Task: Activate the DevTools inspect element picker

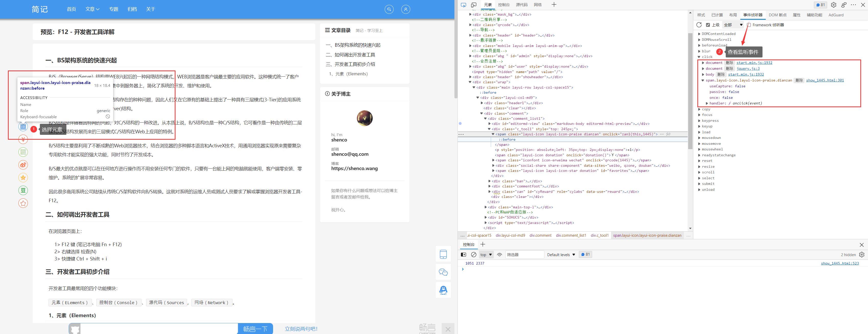Action: click(x=463, y=5)
